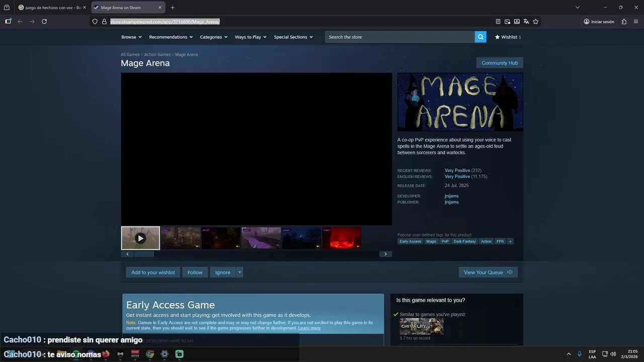Select the red lava screenshot thumbnail

342,238
